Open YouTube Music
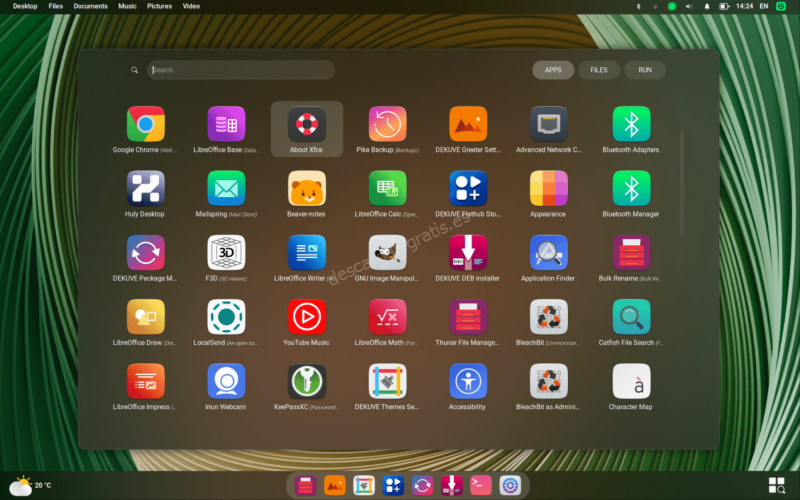800x500 pixels. [307, 317]
